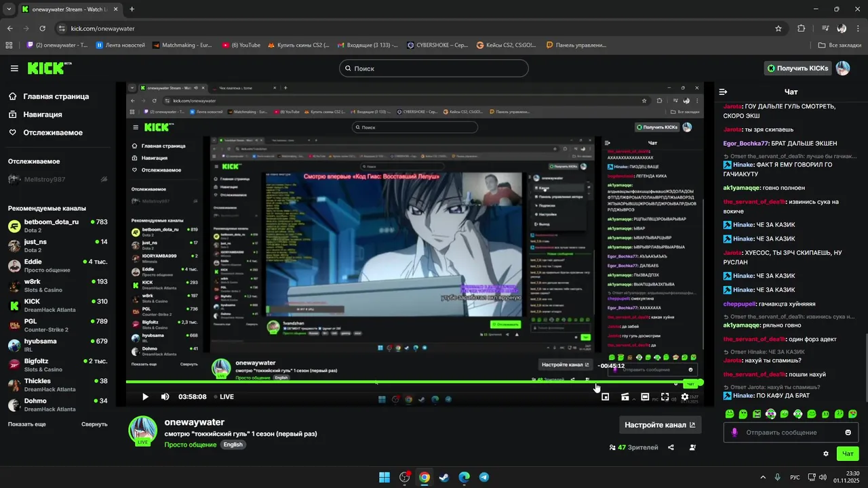This screenshot has height=488, width=868.
Task: Expand the browser tab search dropdown
Action: pyautogui.click(x=9, y=9)
